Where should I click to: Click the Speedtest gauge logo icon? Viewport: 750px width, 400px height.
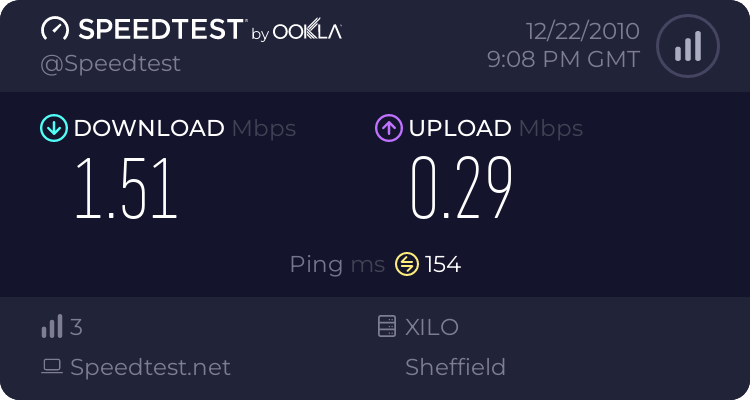[55, 29]
